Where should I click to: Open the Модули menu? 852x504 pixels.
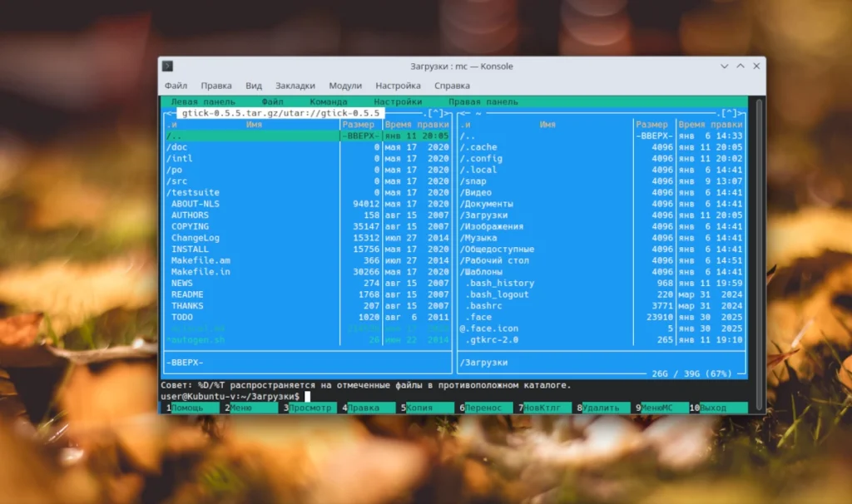click(345, 86)
